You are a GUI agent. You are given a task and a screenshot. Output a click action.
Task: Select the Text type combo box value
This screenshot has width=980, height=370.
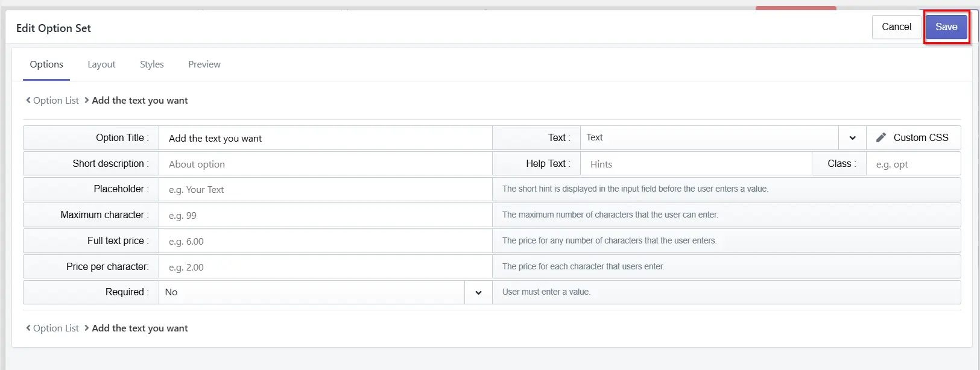pyautogui.click(x=709, y=138)
